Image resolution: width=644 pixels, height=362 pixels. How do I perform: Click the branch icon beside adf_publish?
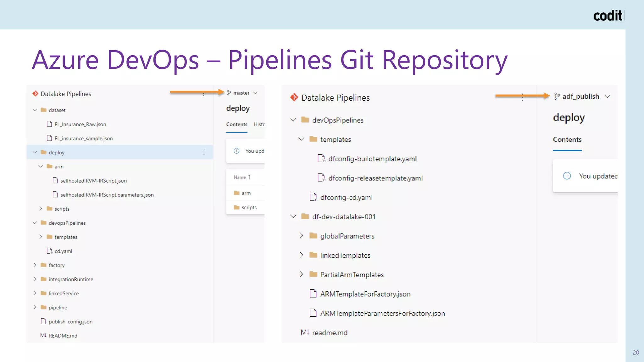coord(557,96)
